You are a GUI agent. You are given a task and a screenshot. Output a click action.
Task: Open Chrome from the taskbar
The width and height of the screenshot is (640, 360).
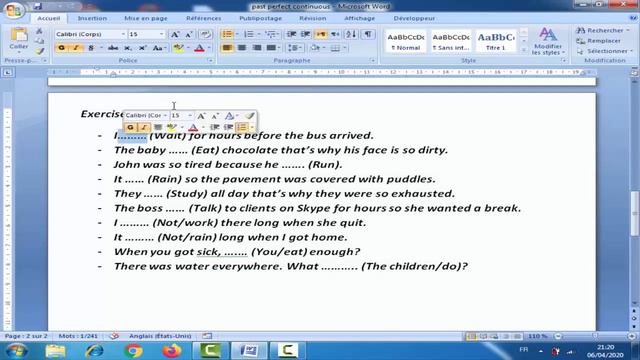coord(133,351)
